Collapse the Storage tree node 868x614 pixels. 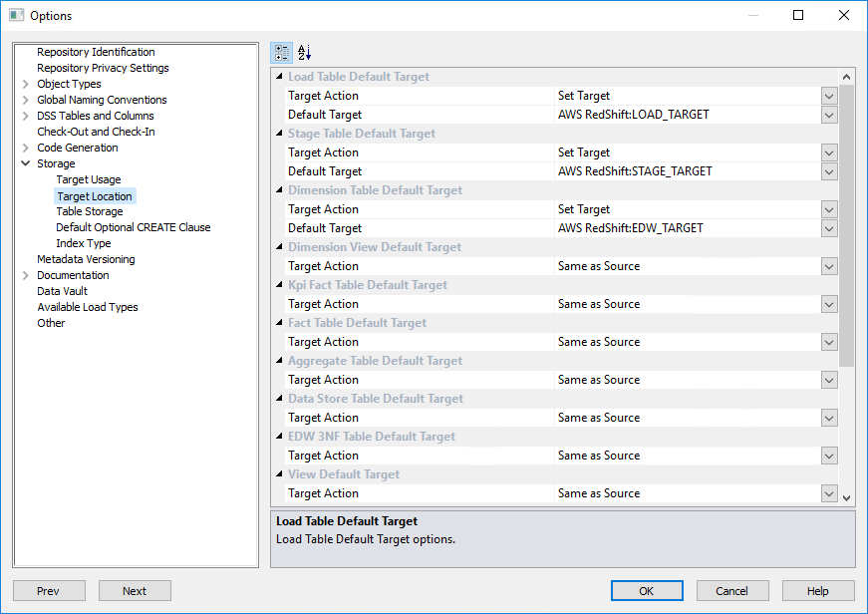click(x=25, y=163)
